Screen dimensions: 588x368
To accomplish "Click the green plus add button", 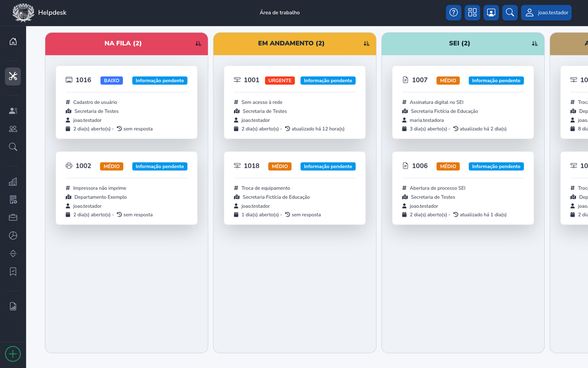I will pos(13,354).
